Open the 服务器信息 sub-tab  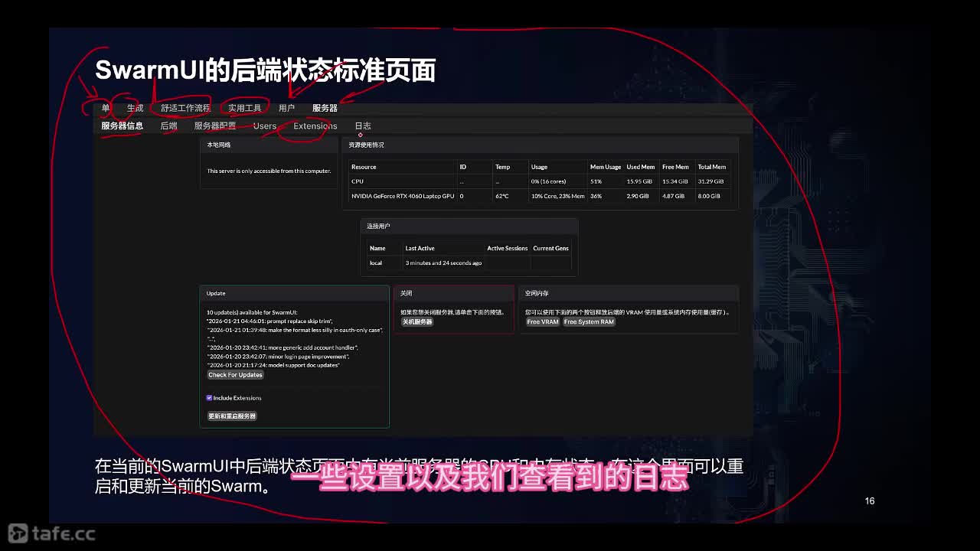(x=122, y=126)
